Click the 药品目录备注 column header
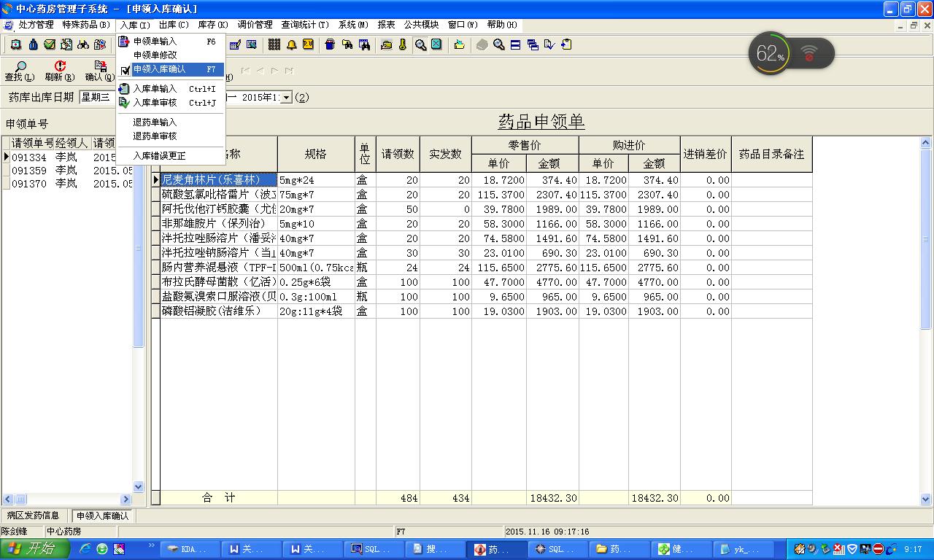Viewport: 934px width, 560px height. click(x=772, y=154)
